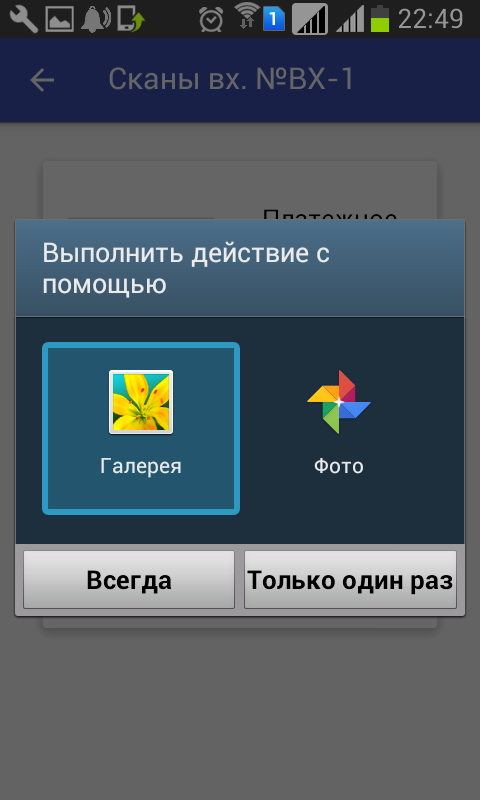The height and width of the screenshot is (800, 480).
Task: Tap the device sync status icon
Action: point(131,19)
